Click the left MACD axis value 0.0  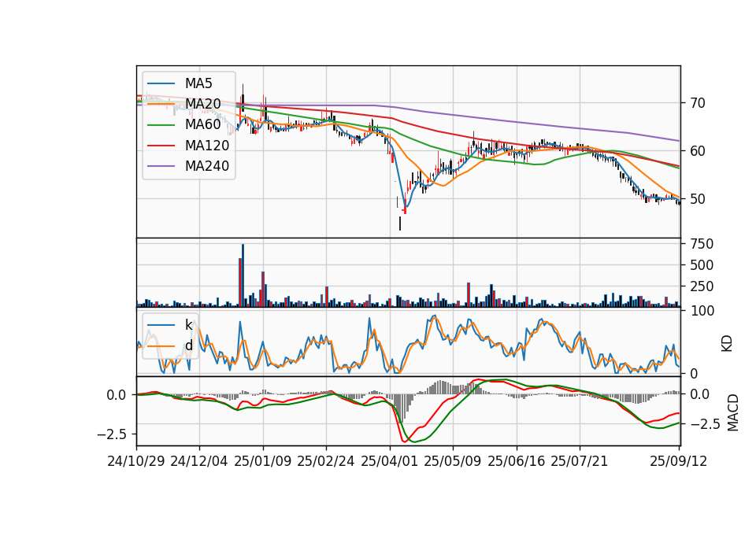(x=117, y=395)
